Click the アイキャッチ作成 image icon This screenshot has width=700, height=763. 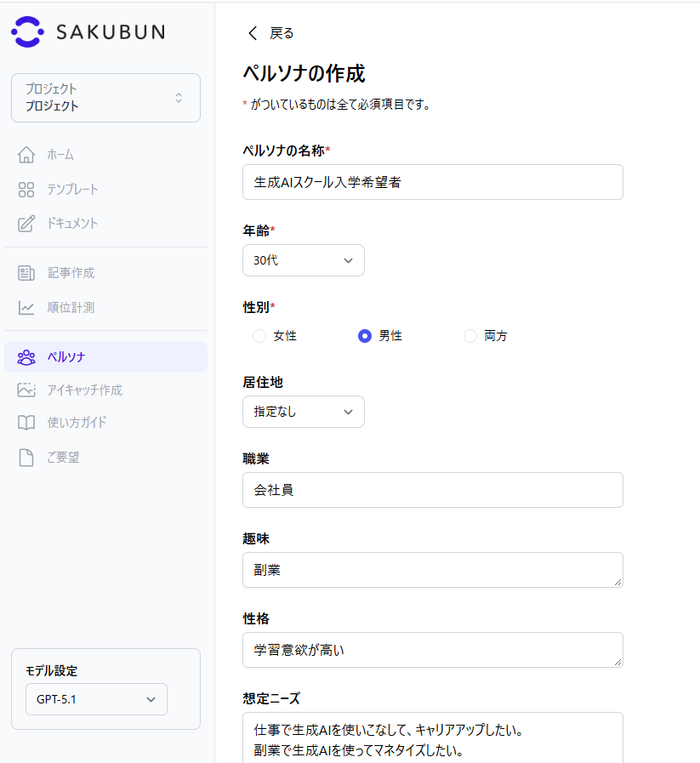coord(26,390)
